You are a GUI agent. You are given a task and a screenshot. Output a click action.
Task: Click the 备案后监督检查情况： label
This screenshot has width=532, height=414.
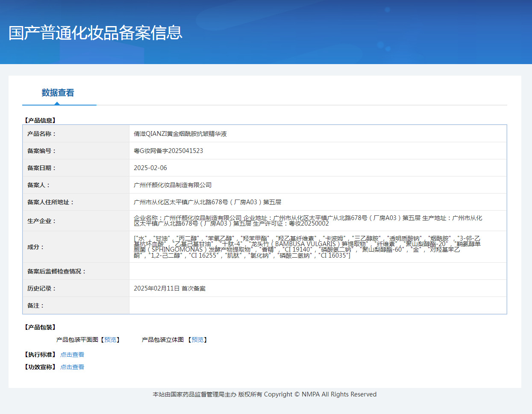[x=56, y=271]
